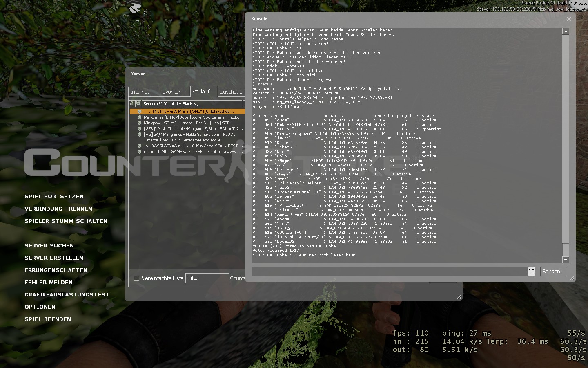Viewport: 588px width, 368px height.
Task: Sort servers by password lock column icon
Action: 132,103
